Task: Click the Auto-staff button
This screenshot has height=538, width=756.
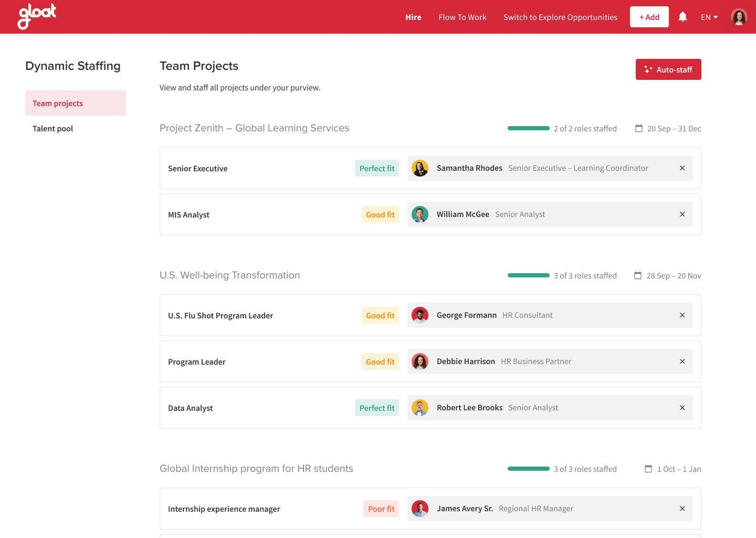Action: coord(668,69)
